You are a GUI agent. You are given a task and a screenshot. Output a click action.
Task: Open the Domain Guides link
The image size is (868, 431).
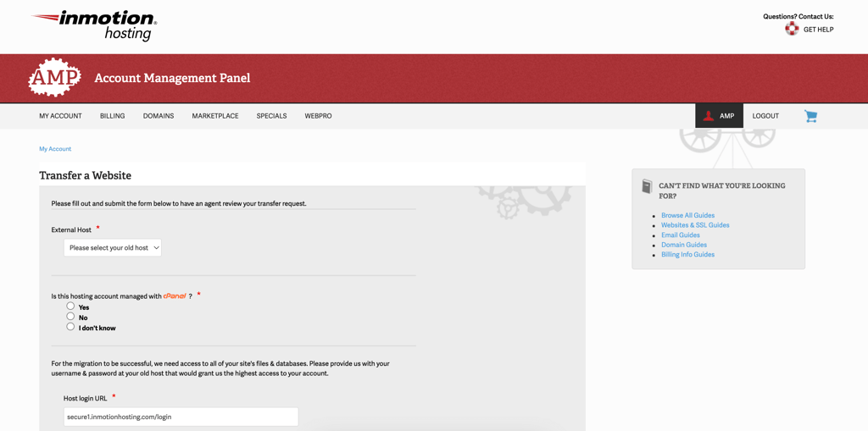point(684,245)
